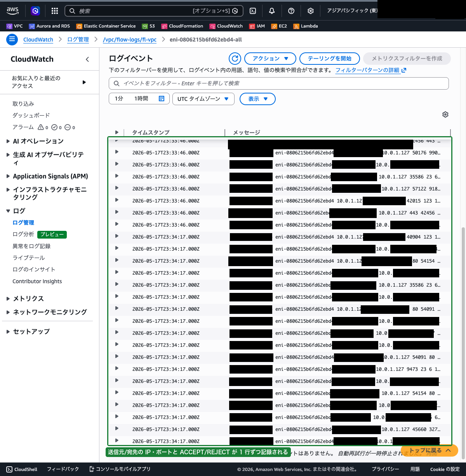Image resolution: width=466 pixels, height=476 pixels.
Task: Open ログ分析 preview page
Action: pos(23,234)
